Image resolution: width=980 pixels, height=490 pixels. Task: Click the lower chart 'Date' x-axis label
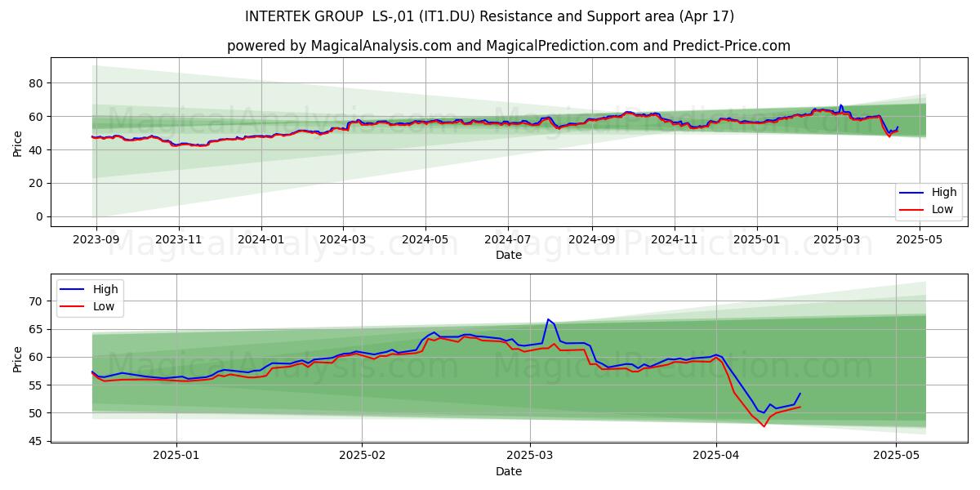click(x=508, y=471)
